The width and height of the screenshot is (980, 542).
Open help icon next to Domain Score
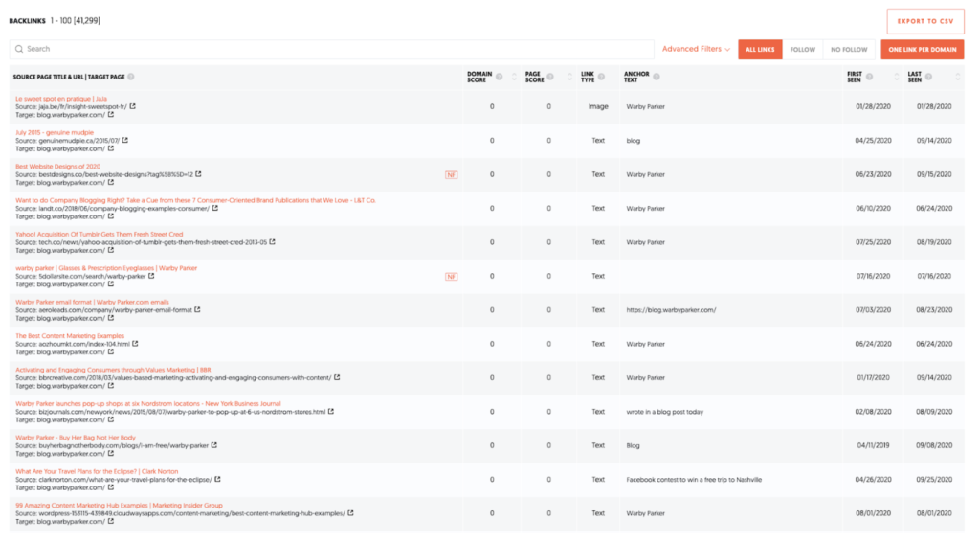pyautogui.click(x=499, y=77)
